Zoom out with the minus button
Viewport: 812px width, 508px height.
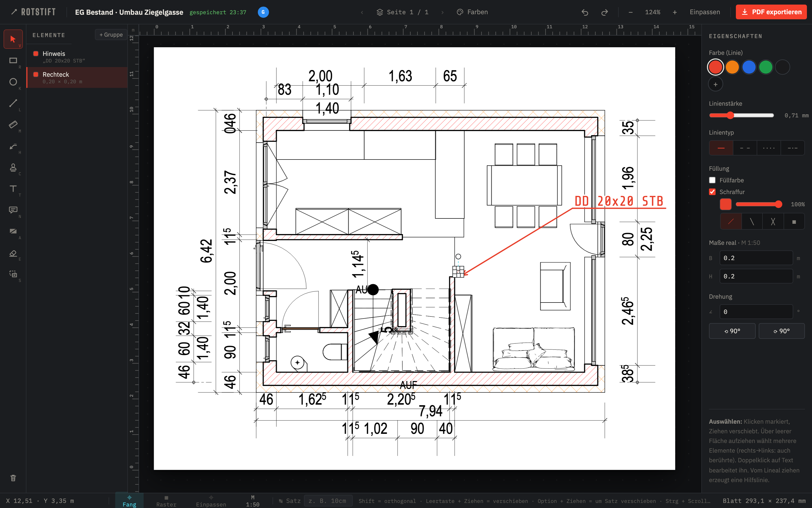point(631,12)
